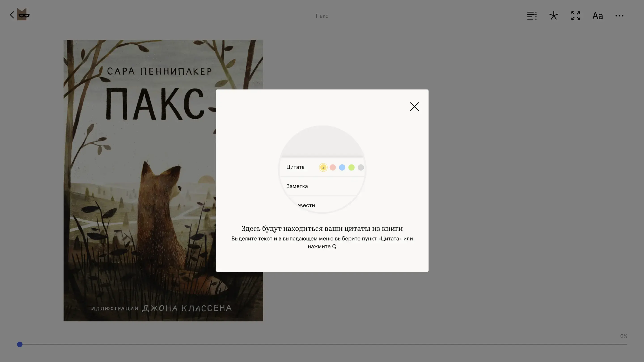Click the back arrow in top-left corner
644x362 pixels.
pyautogui.click(x=12, y=15)
